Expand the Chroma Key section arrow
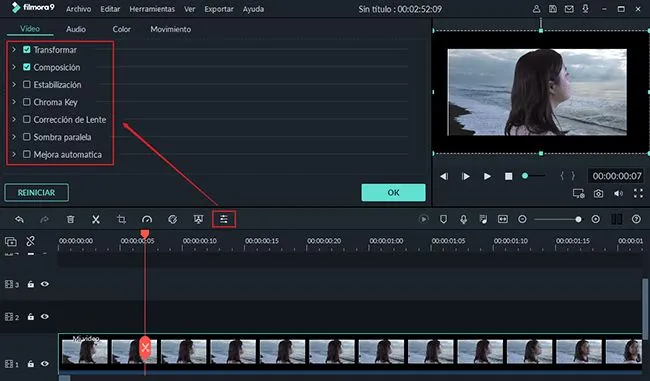This screenshot has width=650, height=381. pos(14,102)
